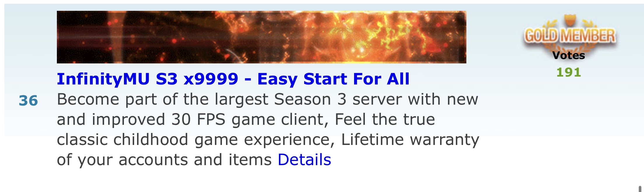Open the InfinityMU fiery banner image
644x192 pixels.
pos(261,37)
